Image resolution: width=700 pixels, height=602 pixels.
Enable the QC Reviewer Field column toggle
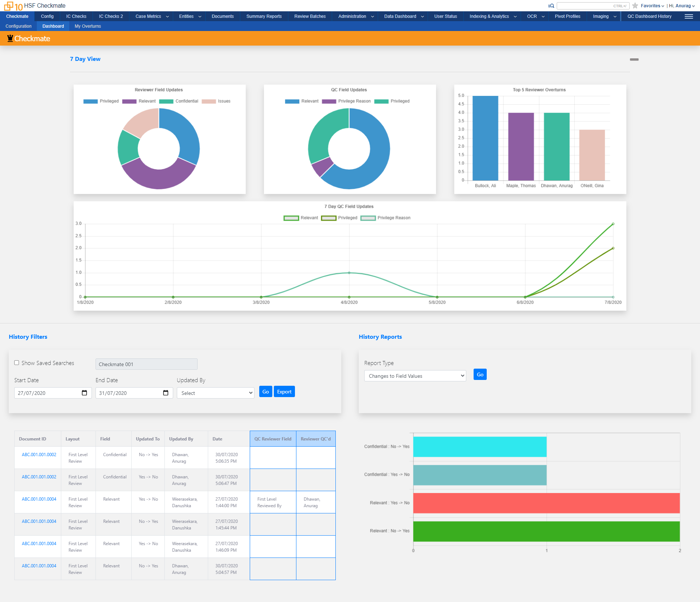pos(272,439)
